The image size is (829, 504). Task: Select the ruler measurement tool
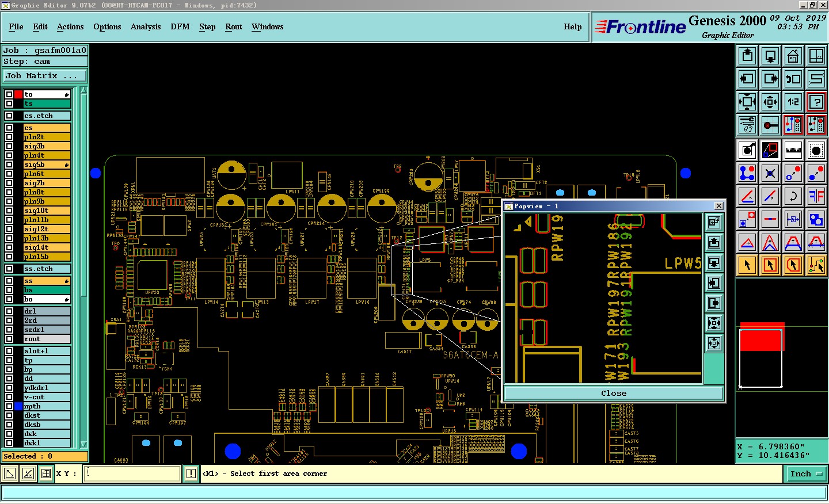[x=793, y=150]
